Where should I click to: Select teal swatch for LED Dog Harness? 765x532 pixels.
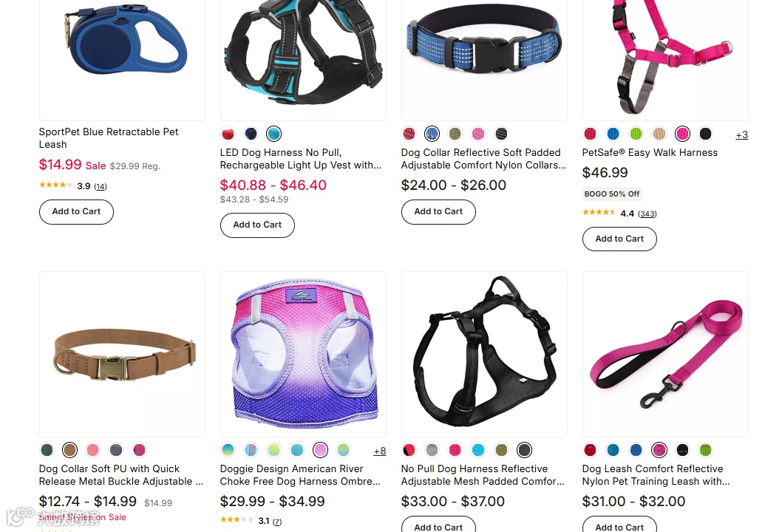(273, 134)
